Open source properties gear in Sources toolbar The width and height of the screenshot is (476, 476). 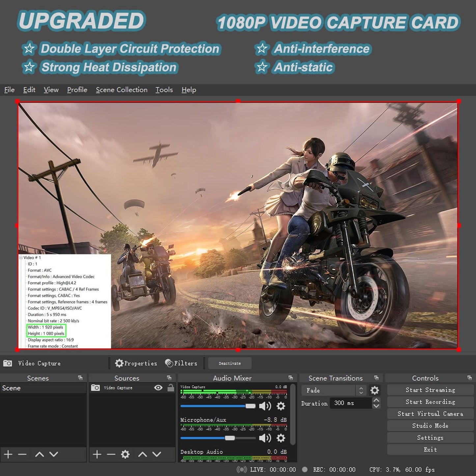click(x=124, y=454)
